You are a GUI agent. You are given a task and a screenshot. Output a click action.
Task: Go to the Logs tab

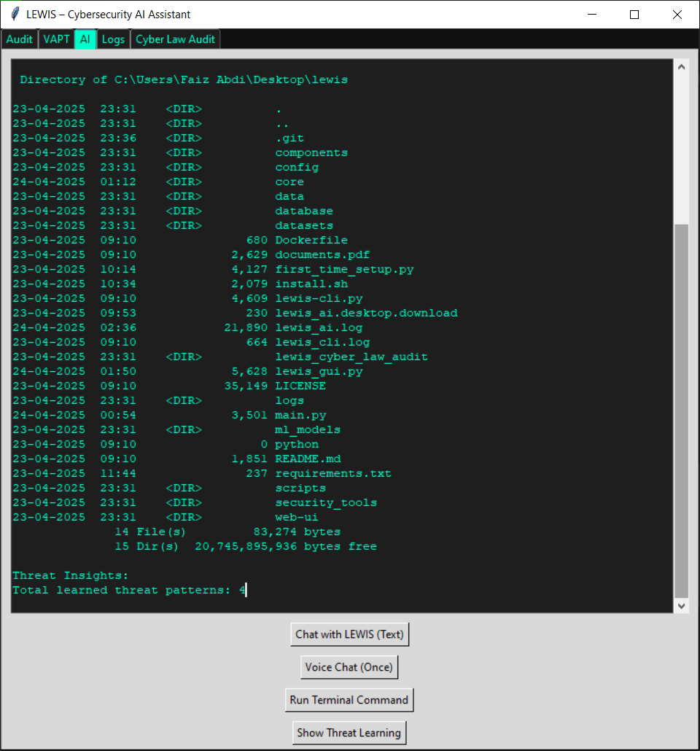113,39
